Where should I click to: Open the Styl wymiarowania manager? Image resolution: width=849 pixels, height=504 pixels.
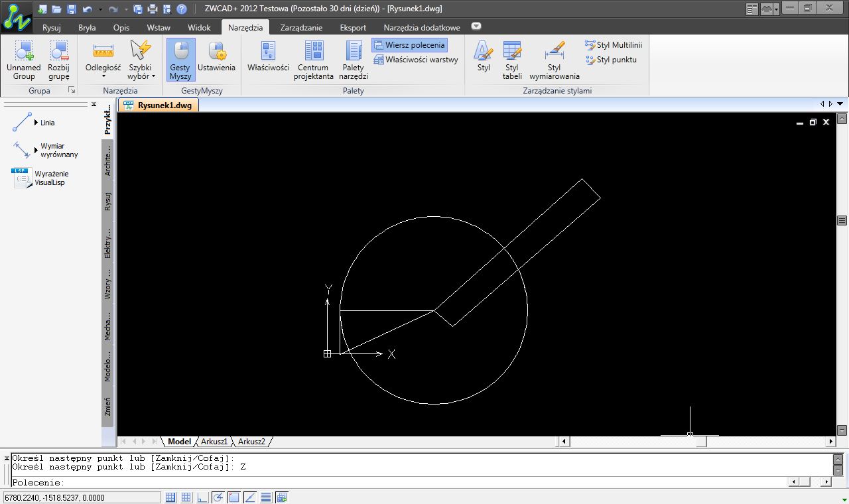click(x=555, y=60)
